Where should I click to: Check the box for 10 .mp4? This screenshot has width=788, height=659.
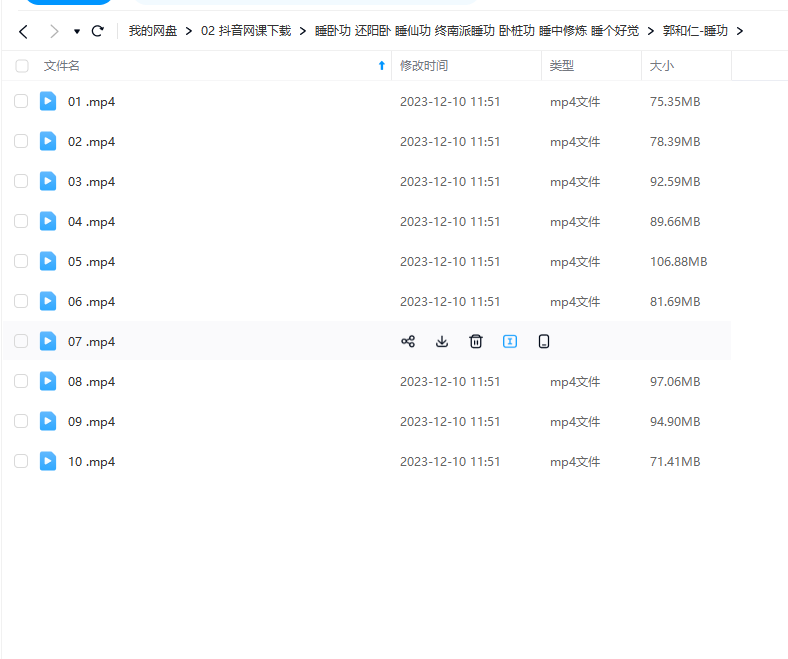click(21, 461)
